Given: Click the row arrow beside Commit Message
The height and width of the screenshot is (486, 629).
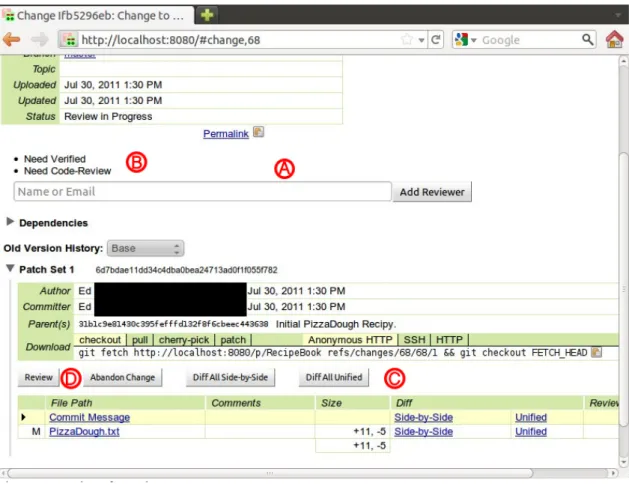Looking at the screenshot, I should tap(23, 417).
